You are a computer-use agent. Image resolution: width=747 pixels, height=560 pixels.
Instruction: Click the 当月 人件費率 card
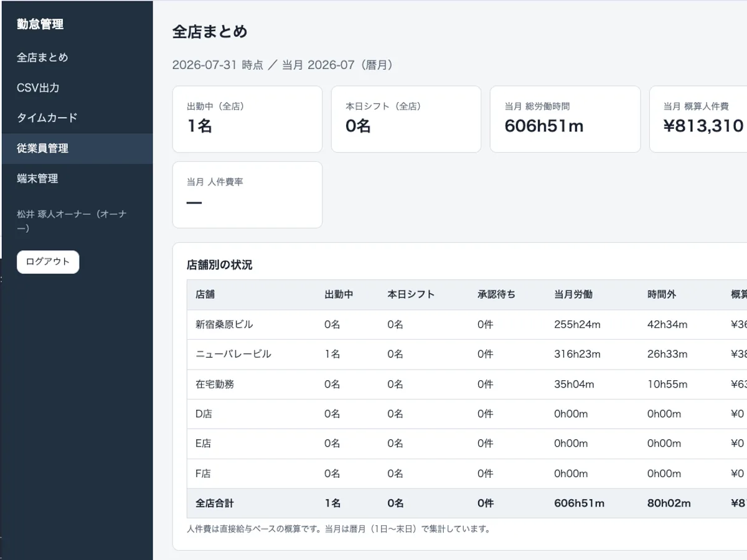(x=247, y=195)
